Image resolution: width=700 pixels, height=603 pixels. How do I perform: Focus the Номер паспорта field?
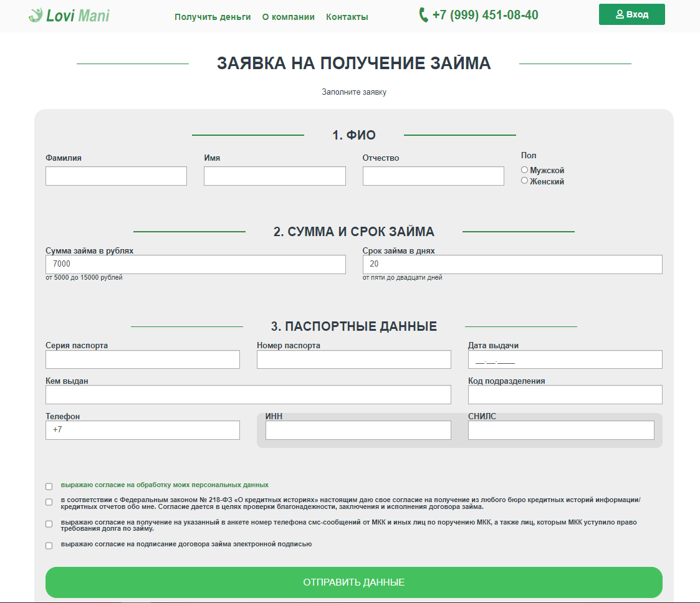(354, 359)
